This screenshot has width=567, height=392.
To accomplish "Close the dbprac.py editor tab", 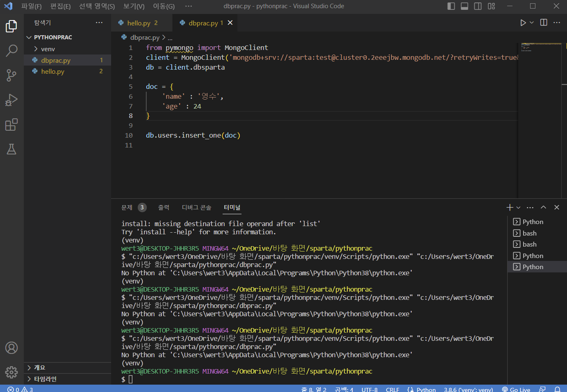I will (x=230, y=23).
